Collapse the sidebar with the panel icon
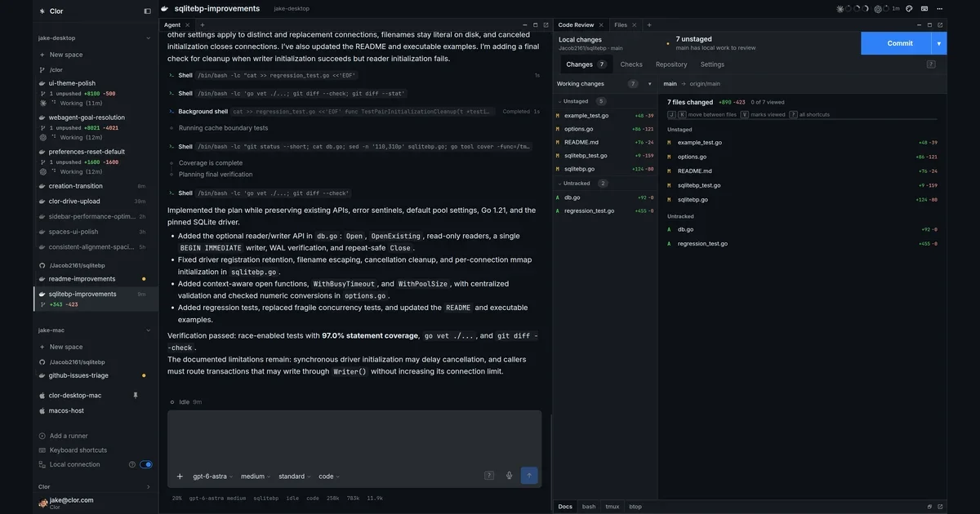 pyautogui.click(x=148, y=11)
